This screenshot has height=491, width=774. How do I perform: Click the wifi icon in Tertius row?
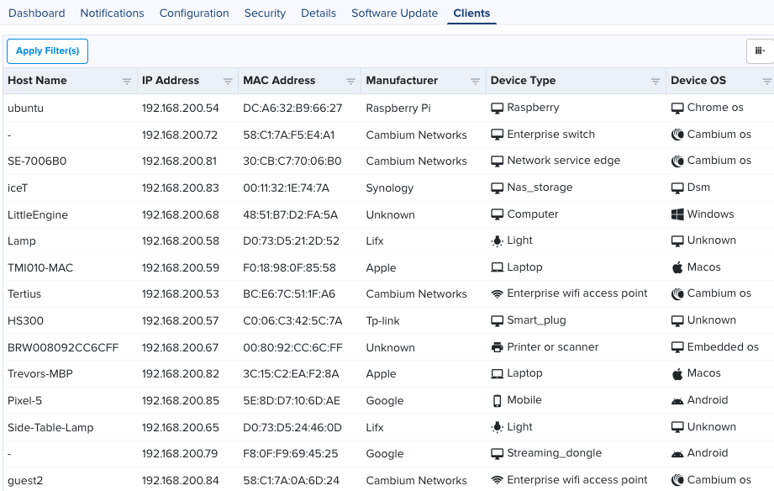point(497,294)
